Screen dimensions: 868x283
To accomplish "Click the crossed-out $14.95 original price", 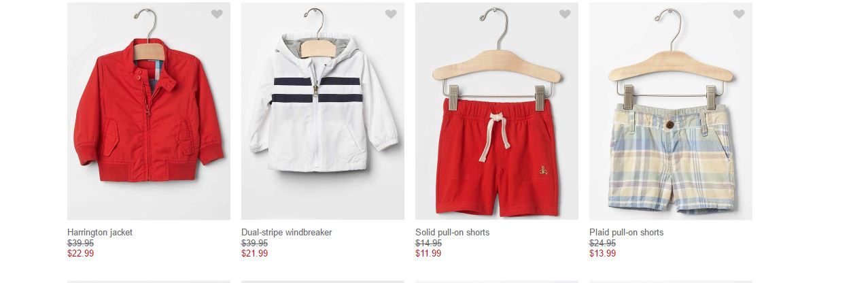I will tap(429, 244).
